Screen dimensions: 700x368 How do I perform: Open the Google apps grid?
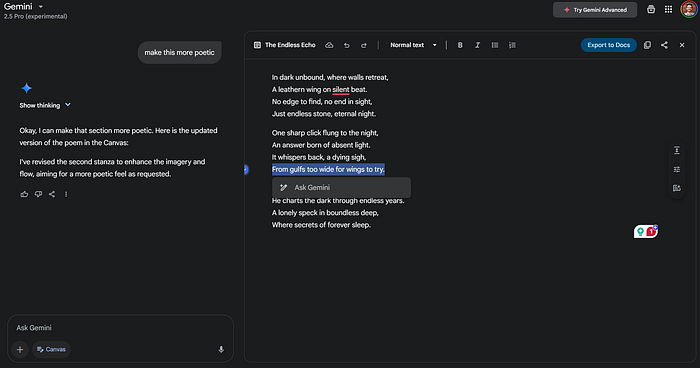[668, 9]
